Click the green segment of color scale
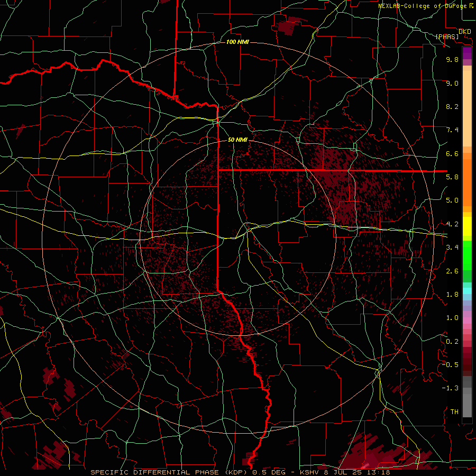 coord(467,255)
